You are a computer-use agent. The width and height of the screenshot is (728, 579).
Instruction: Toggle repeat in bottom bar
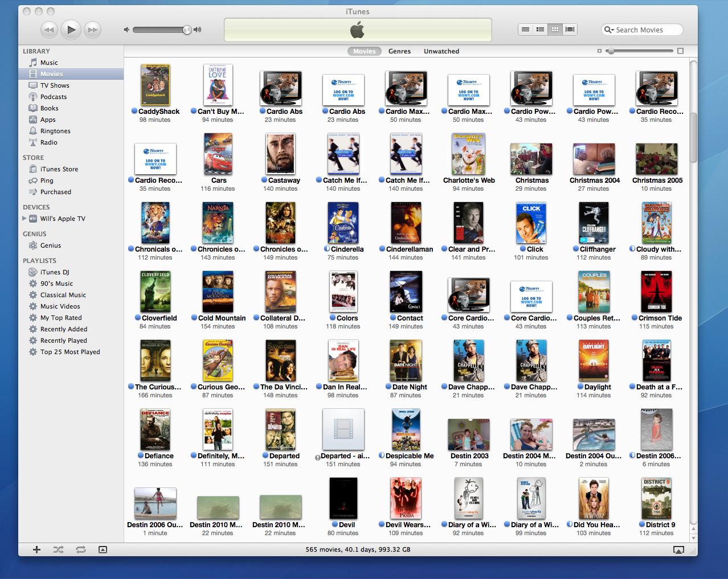(80, 549)
